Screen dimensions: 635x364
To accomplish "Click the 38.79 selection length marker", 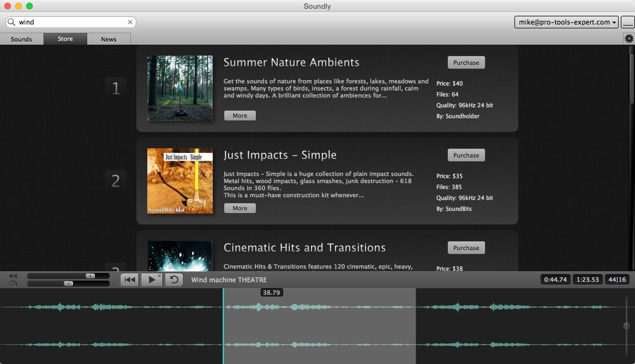I will [x=271, y=293].
